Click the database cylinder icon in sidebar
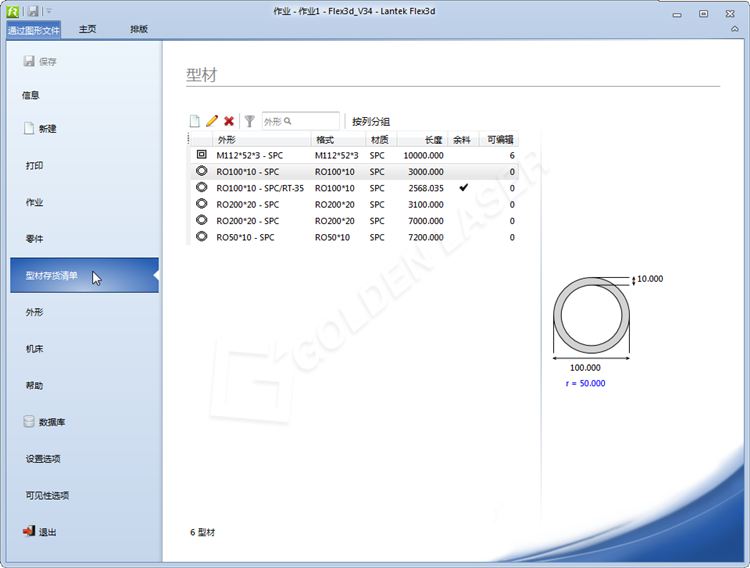 tap(29, 422)
